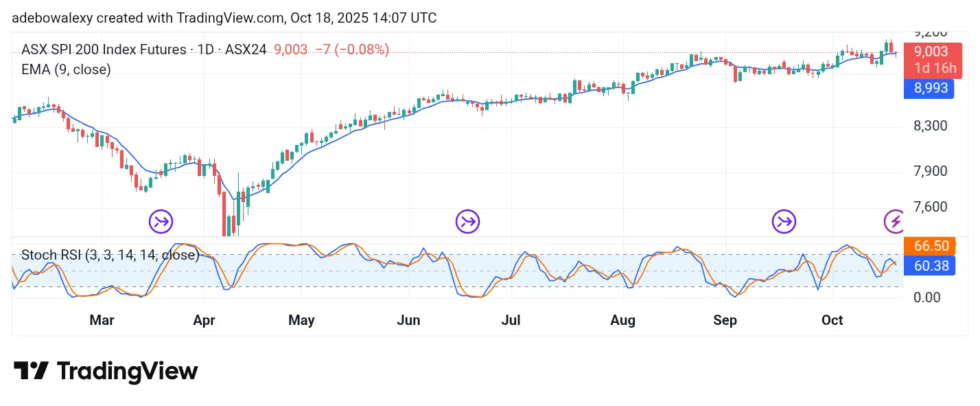Click the Apr label on time axis
This screenshot has width=980, height=406.
point(204,320)
